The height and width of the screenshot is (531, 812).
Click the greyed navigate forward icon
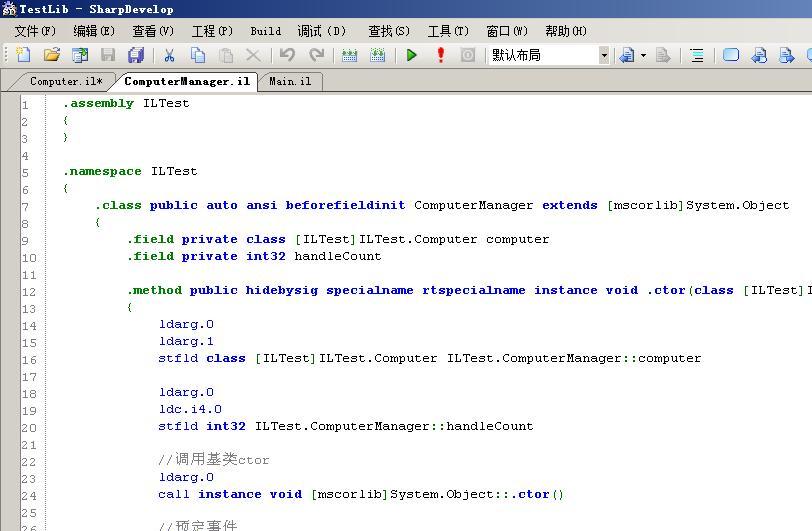[x=663, y=54]
